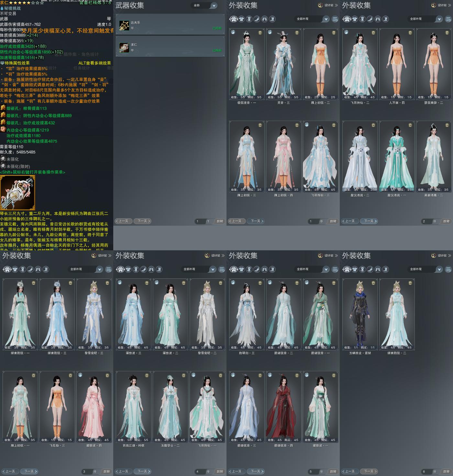
Task: Click the 求仁 weapon icon in weapon collection
Action: [x=124, y=47]
